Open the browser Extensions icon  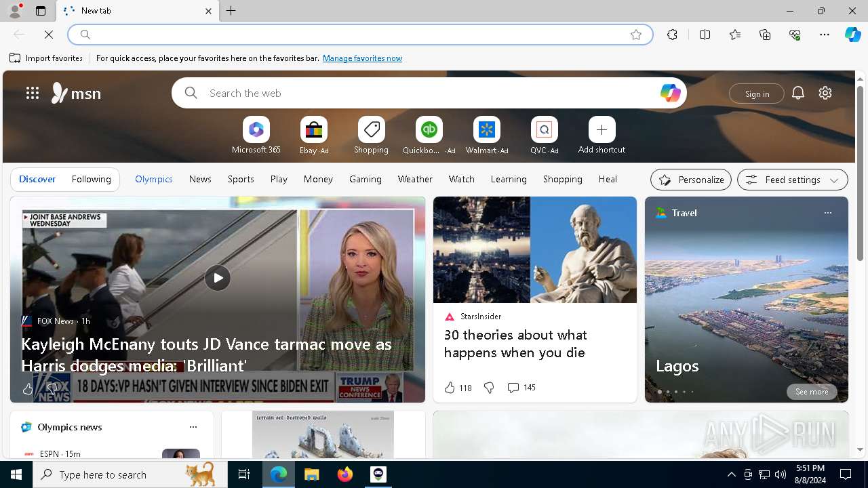tap(672, 35)
